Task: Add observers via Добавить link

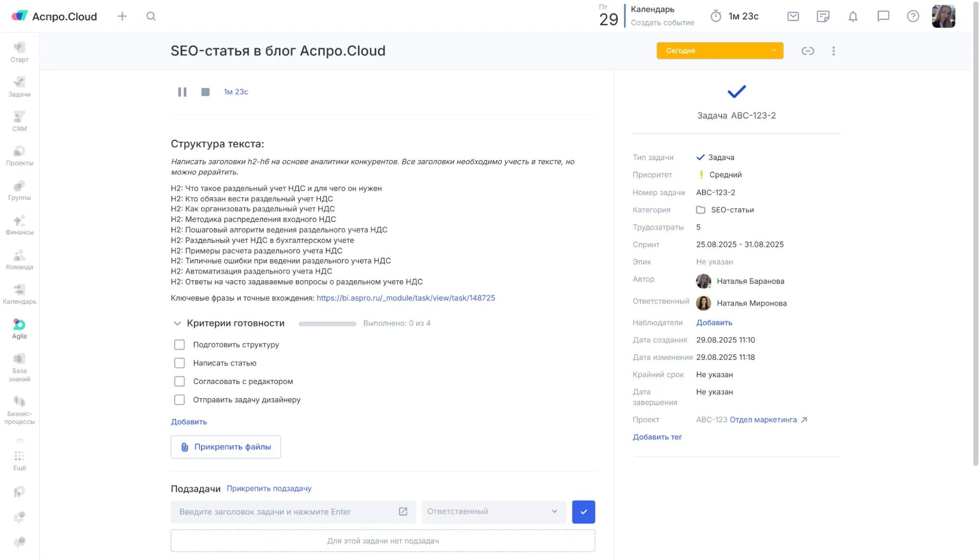Action: 714,322
